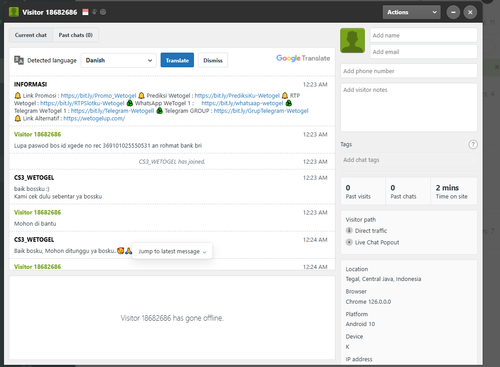Image resolution: width=500 pixels, height=367 pixels.
Task: Click the 2 mins Time on site stat
Action: (454, 191)
